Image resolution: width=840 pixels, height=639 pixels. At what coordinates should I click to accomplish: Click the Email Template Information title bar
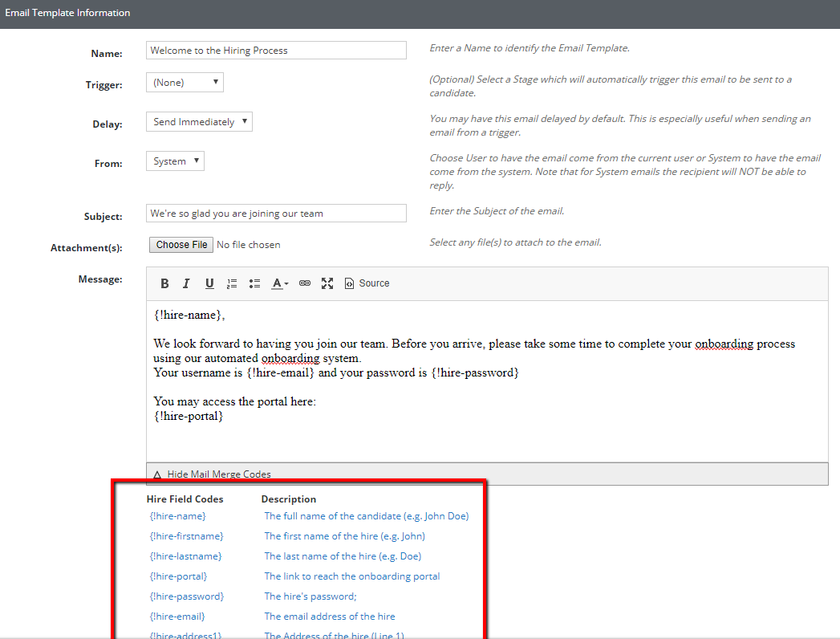coord(67,13)
